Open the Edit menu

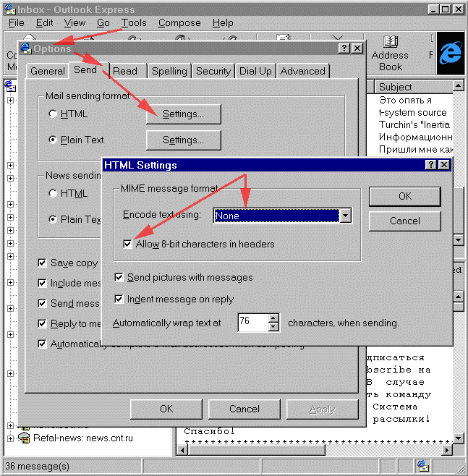44,22
